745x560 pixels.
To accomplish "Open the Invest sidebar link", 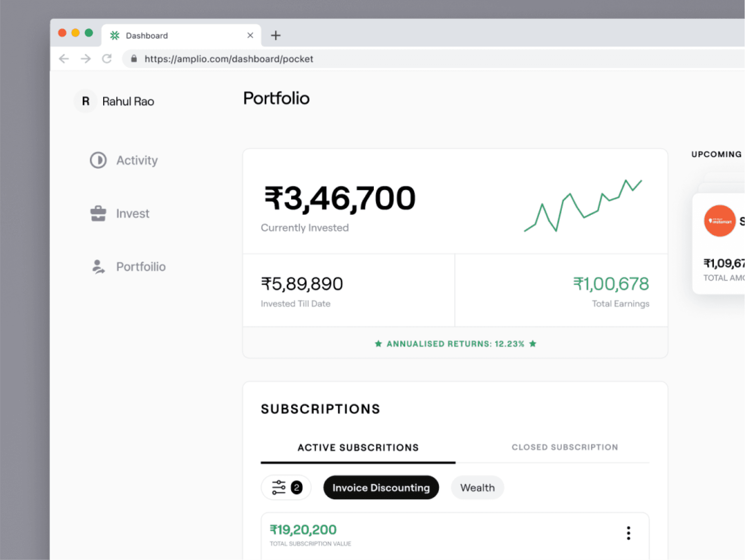I will point(133,213).
